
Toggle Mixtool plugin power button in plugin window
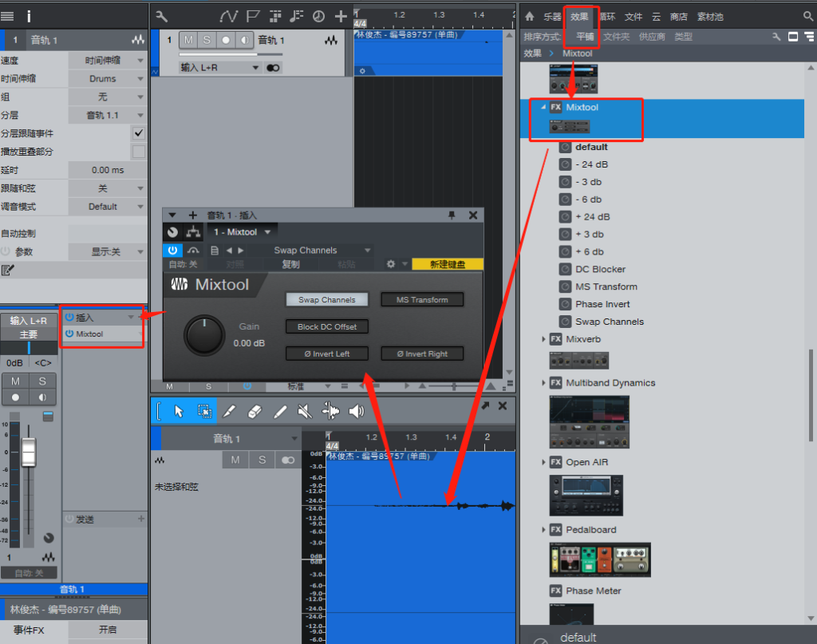pos(172,251)
